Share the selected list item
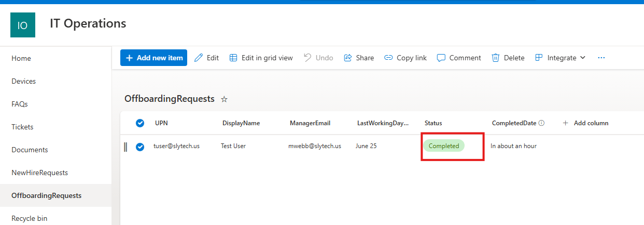This screenshot has height=225, width=644. coord(359,58)
